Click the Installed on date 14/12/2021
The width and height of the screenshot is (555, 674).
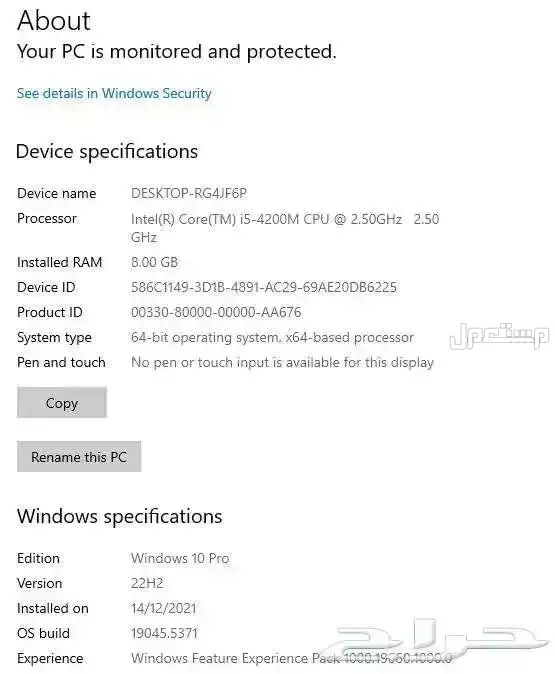163,608
